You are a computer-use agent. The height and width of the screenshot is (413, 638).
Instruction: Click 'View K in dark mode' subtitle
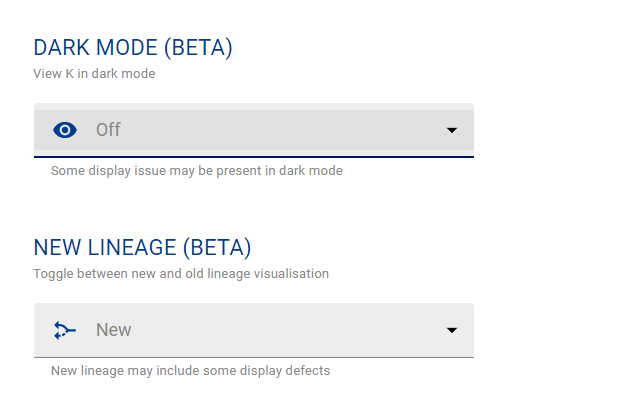[94, 73]
